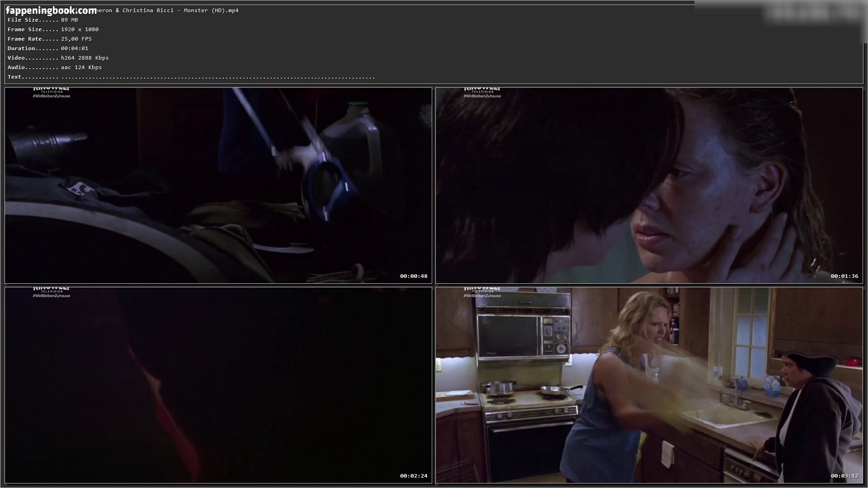Click the fappeningbook.com watermark

(x=51, y=10)
